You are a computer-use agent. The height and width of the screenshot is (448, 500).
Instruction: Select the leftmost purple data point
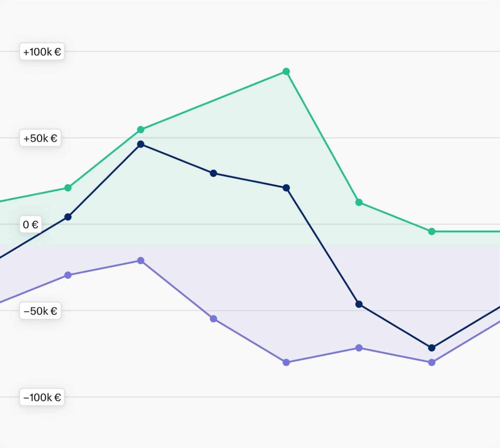click(x=68, y=275)
